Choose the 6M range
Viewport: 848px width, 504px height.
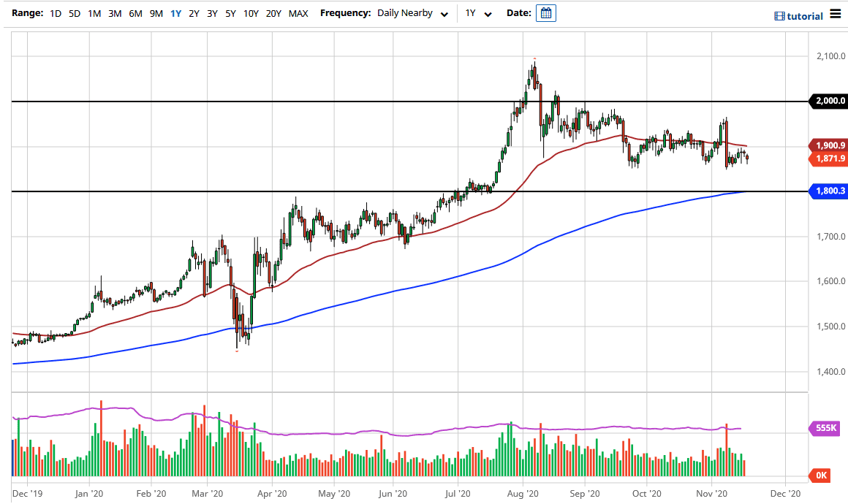point(135,13)
